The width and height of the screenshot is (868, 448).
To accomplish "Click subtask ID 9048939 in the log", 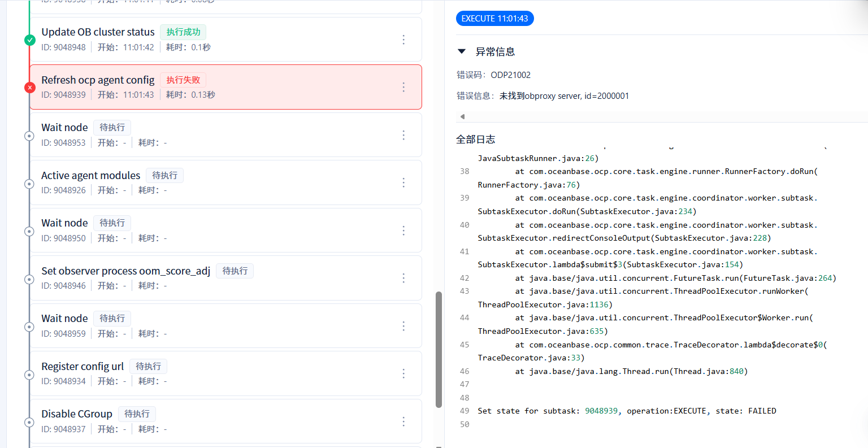I will 601,411.
